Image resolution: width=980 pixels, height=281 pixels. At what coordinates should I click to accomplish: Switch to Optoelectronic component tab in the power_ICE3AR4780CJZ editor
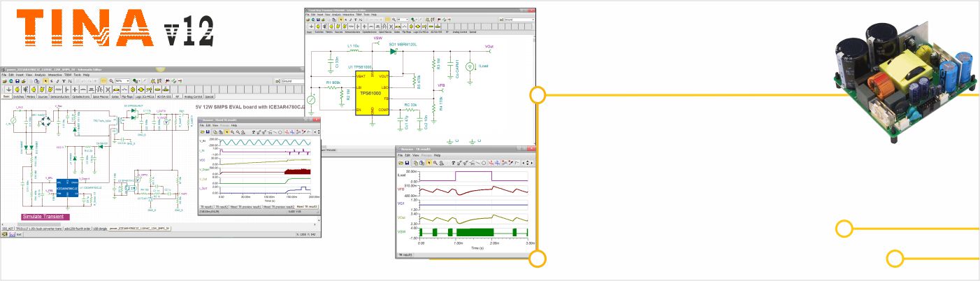point(81,97)
